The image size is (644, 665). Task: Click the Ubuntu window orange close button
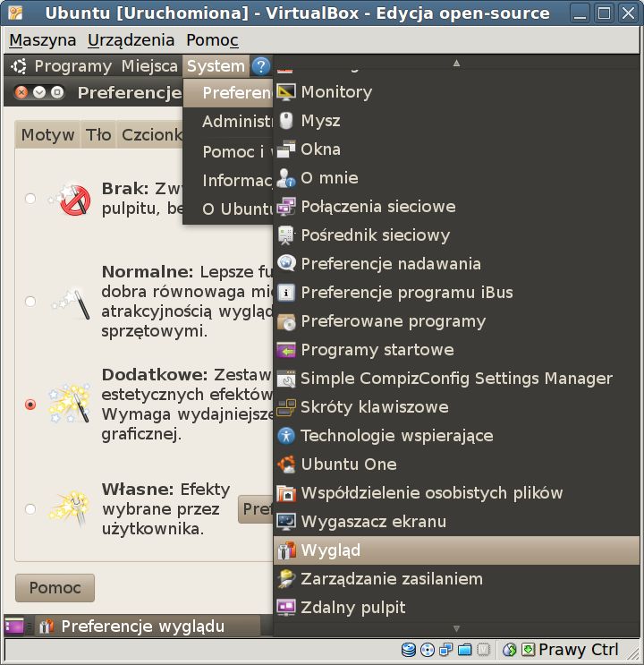21,92
